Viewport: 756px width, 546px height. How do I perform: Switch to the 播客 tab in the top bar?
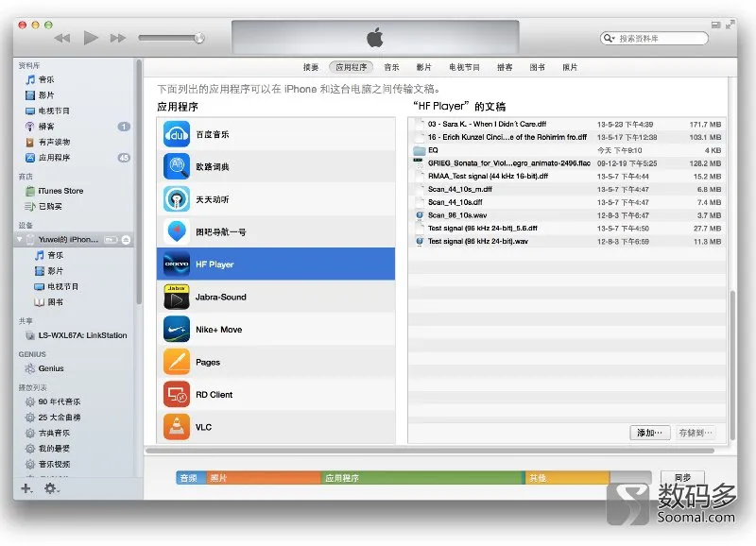tap(505, 67)
